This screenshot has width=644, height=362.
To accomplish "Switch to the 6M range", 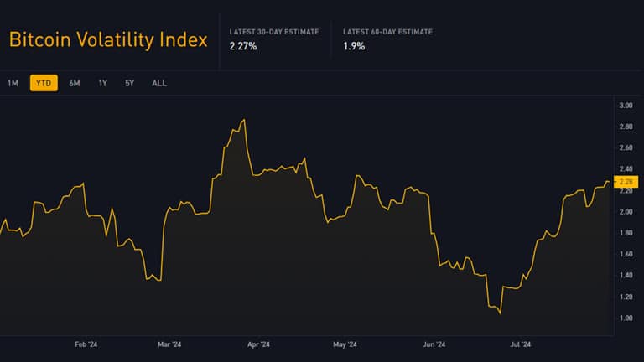I will tap(75, 83).
